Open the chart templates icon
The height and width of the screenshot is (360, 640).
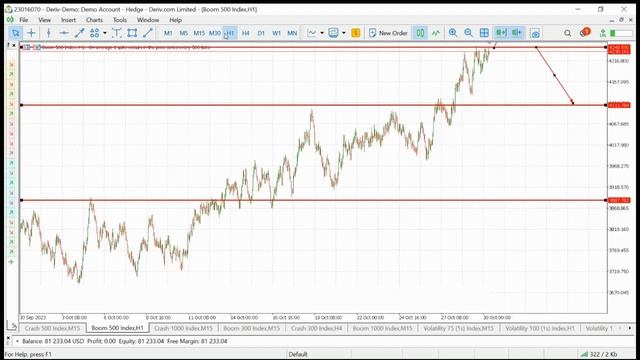[333, 33]
